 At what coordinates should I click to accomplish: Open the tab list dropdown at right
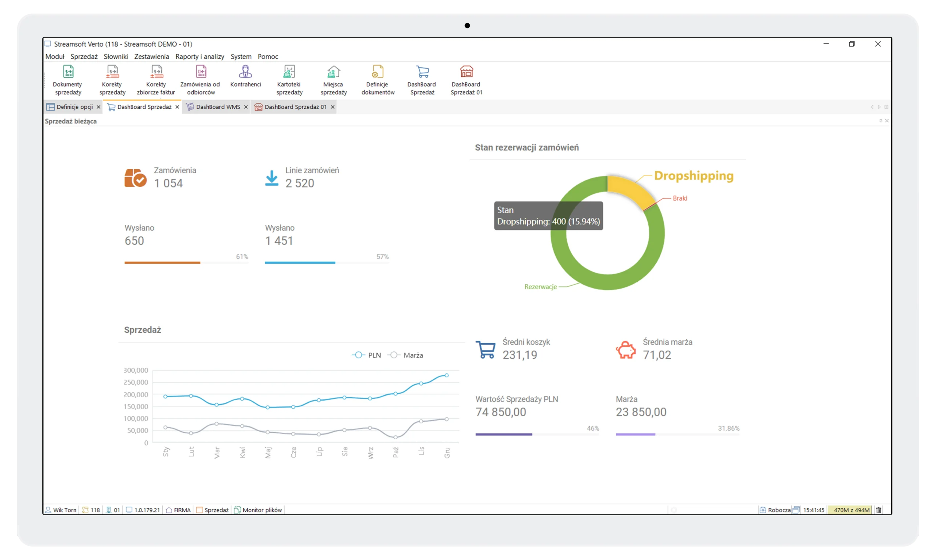[887, 107]
